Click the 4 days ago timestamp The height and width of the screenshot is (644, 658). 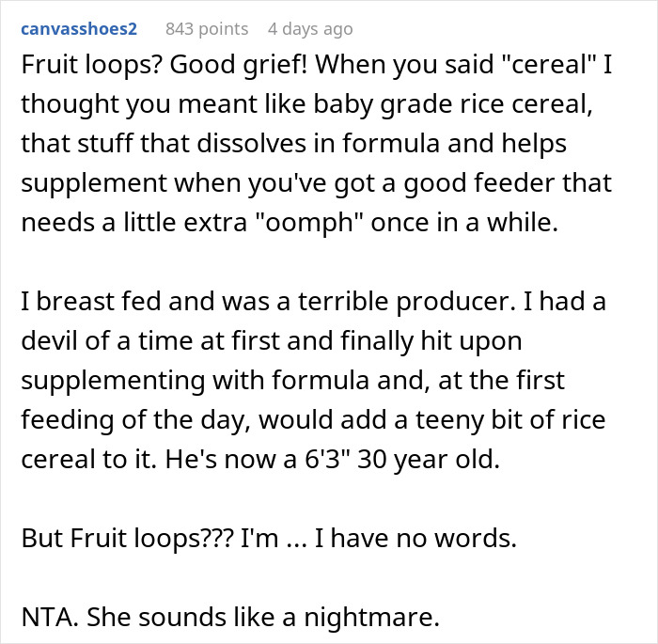click(x=310, y=29)
